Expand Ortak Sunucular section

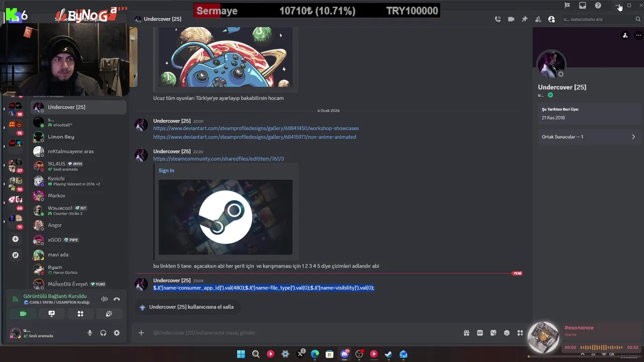tap(588, 137)
